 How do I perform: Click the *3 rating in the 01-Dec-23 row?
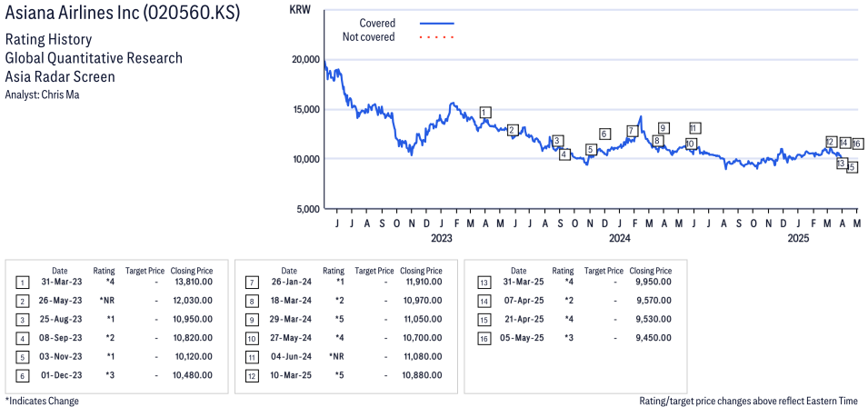[109, 375]
